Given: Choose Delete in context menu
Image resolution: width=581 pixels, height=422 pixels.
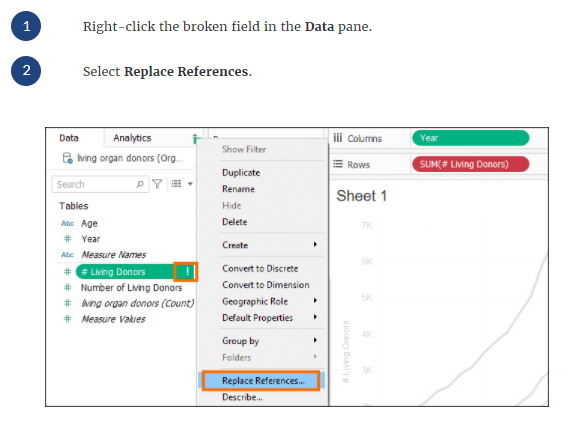Looking at the screenshot, I should coord(235,222).
